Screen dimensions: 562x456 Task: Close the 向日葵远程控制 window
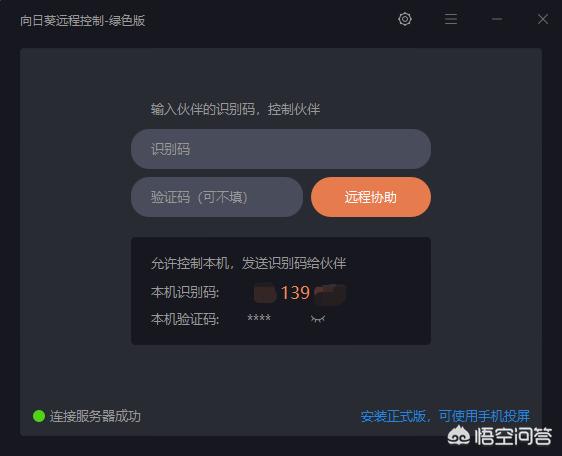coord(543,19)
